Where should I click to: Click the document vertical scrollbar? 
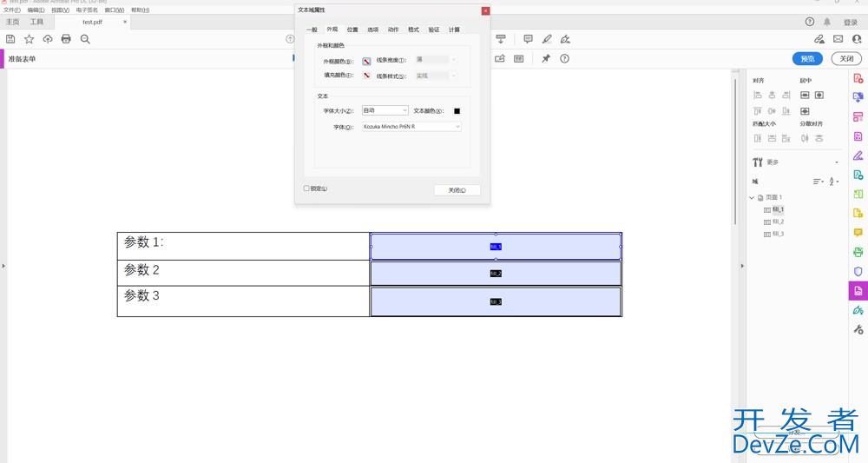[736, 152]
